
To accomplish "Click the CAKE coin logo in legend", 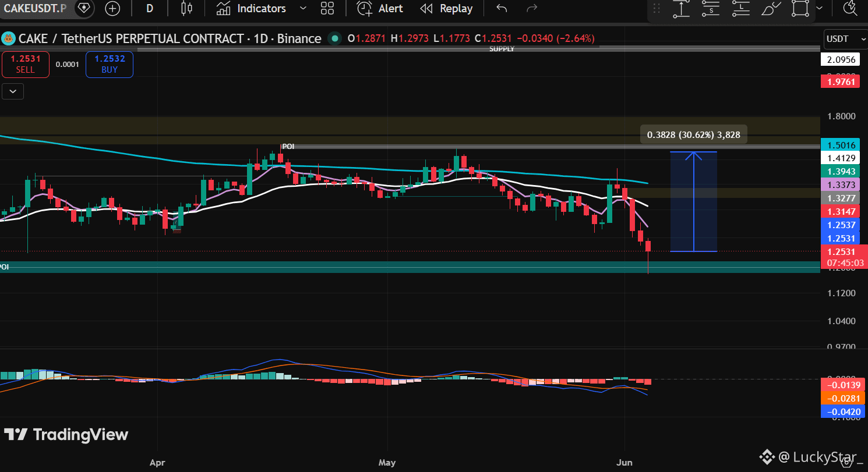I will tap(8, 39).
